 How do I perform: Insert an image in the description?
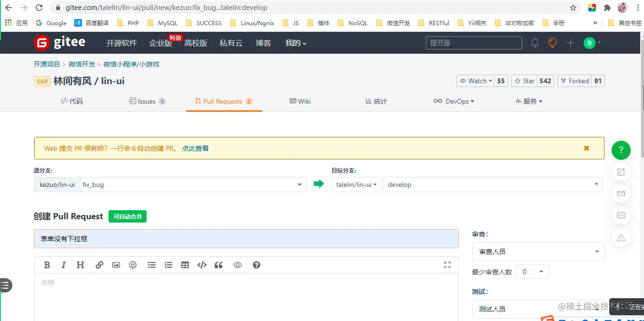pos(116,265)
